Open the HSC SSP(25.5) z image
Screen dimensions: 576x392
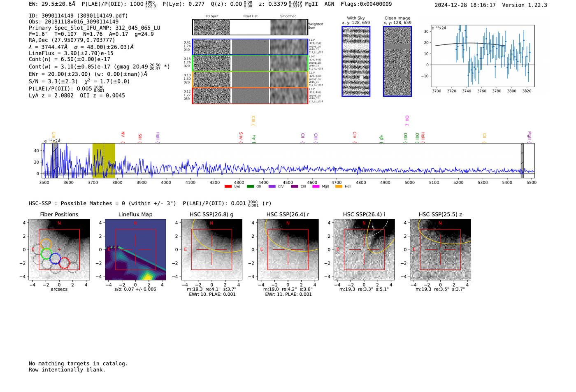pyautogui.click(x=440, y=250)
